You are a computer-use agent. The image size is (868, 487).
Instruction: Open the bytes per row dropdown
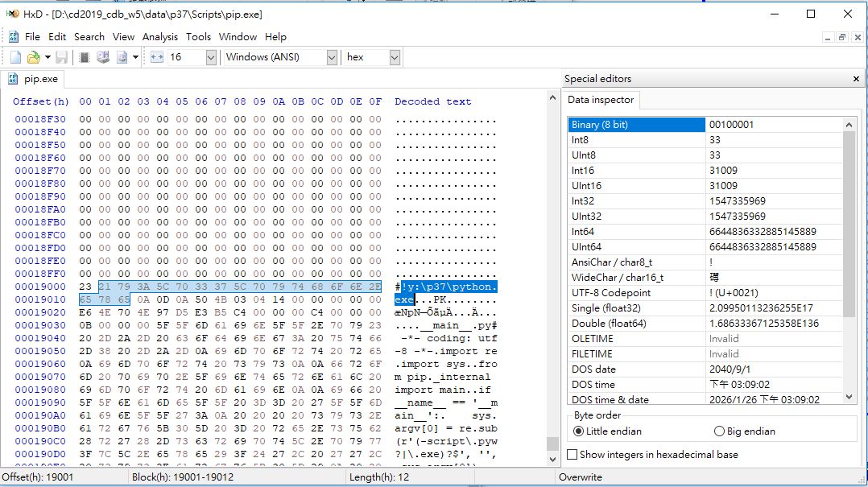coord(211,57)
